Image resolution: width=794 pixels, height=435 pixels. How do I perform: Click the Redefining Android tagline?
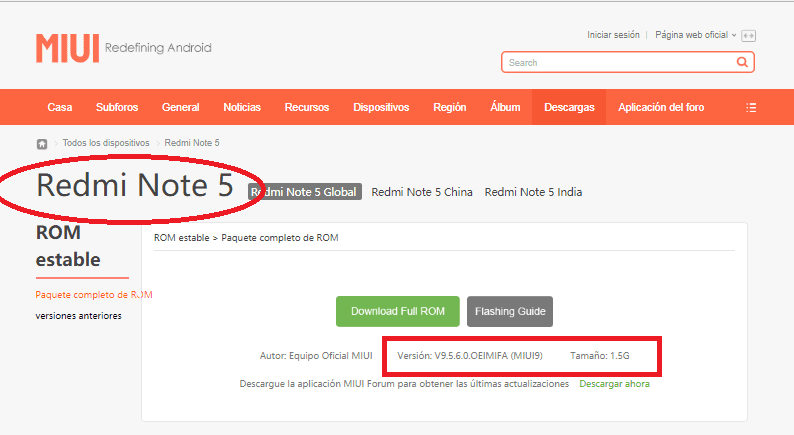pyautogui.click(x=158, y=48)
